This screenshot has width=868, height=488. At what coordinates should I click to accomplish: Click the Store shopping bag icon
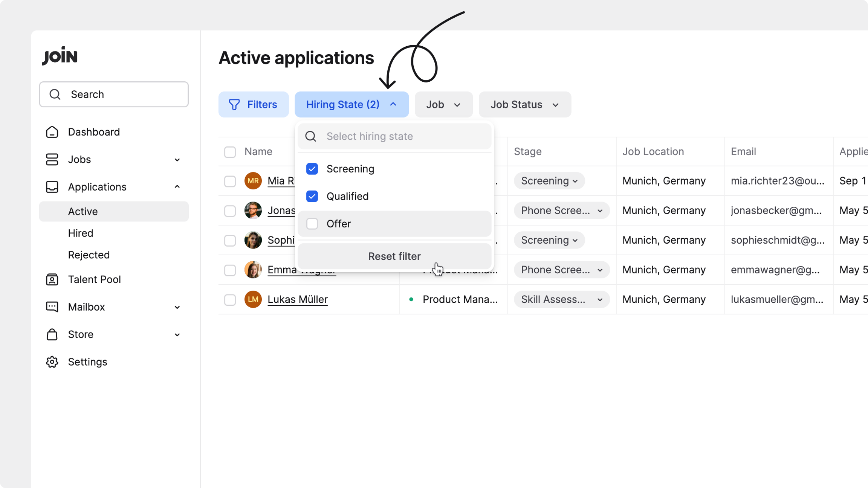52,334
